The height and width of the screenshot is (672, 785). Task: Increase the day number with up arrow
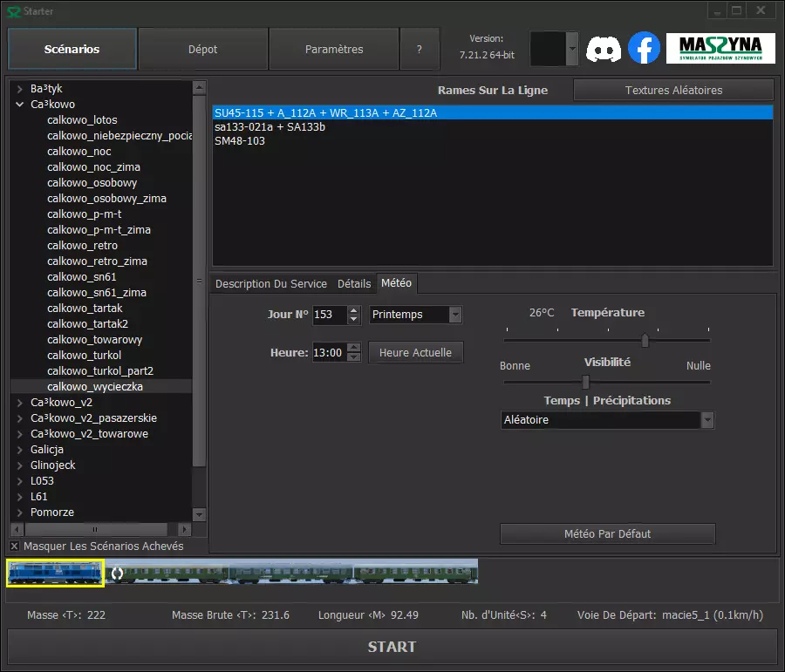click(353, 310)
